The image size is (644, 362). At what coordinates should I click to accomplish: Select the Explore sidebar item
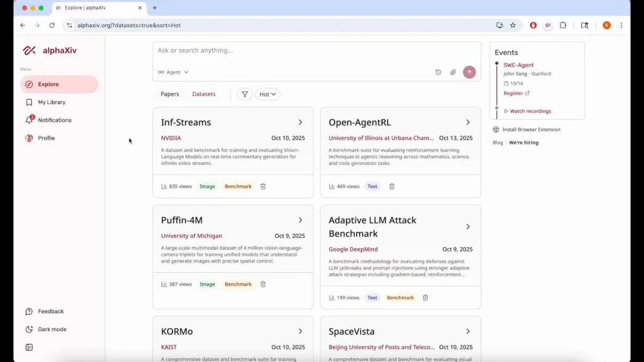click(x=48, y=84)
